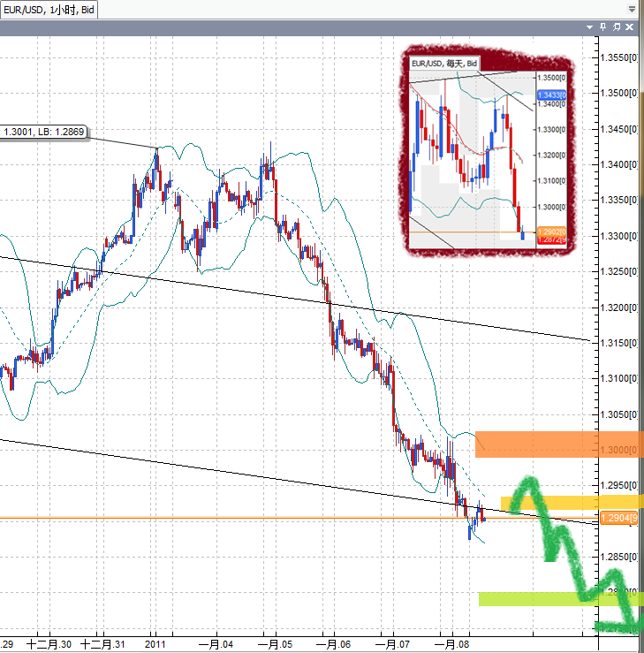Open the chart panel options dropdown arrow

(x=589, y=27)
